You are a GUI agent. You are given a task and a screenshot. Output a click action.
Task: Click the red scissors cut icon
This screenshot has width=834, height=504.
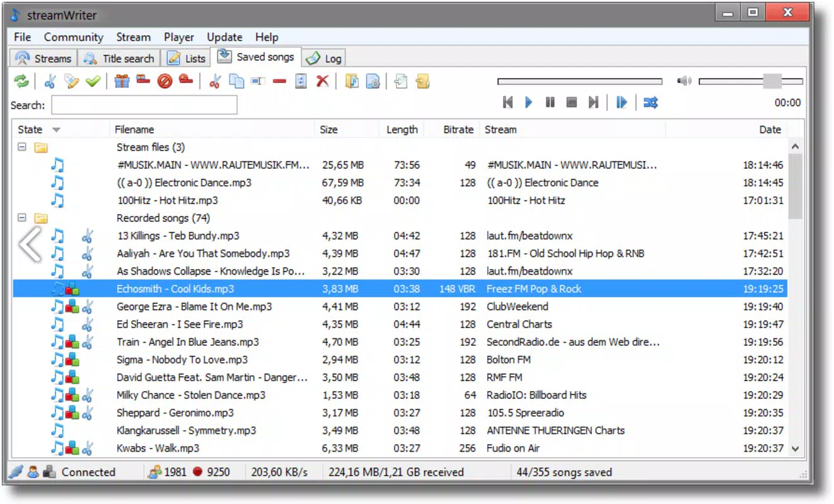pos(215,81)
